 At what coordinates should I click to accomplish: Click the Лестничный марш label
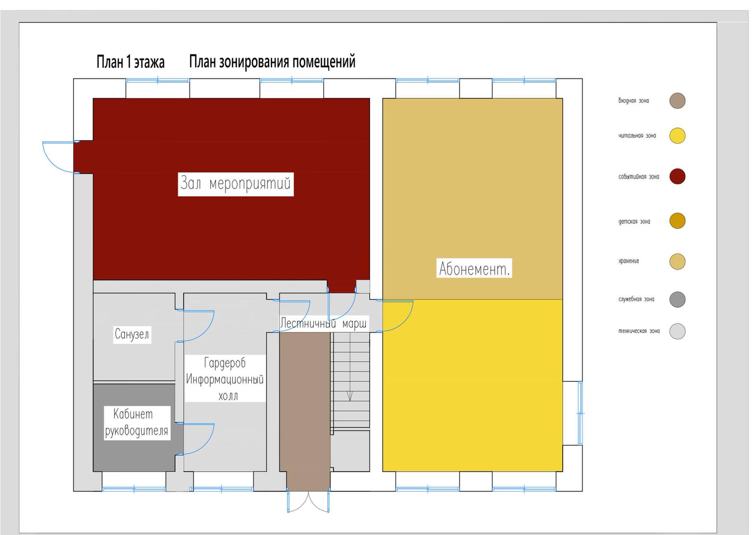pyautogui.click(x=323, y=324)
